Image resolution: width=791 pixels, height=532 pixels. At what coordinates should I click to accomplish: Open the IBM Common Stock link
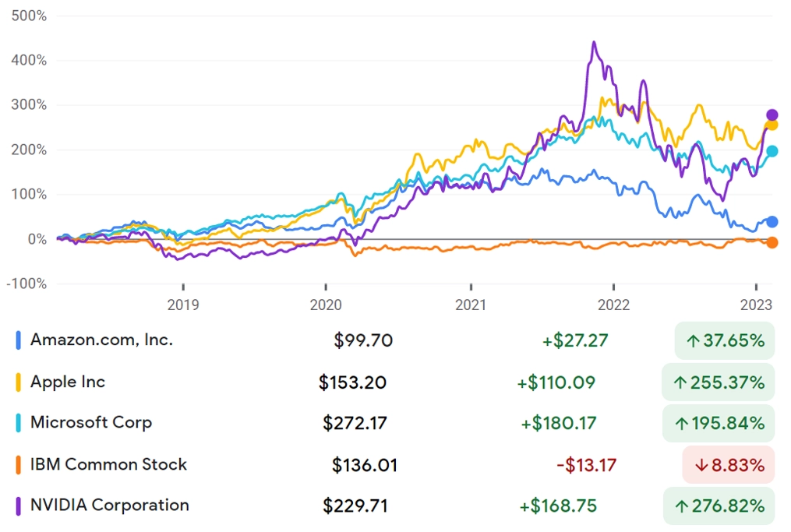tap(108, 464)
